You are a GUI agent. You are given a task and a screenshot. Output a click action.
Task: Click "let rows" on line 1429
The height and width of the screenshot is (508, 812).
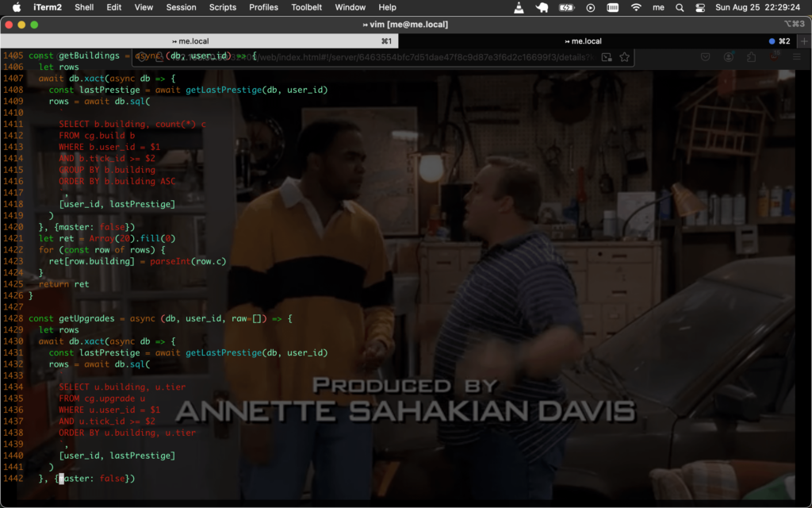pos(59,329)
